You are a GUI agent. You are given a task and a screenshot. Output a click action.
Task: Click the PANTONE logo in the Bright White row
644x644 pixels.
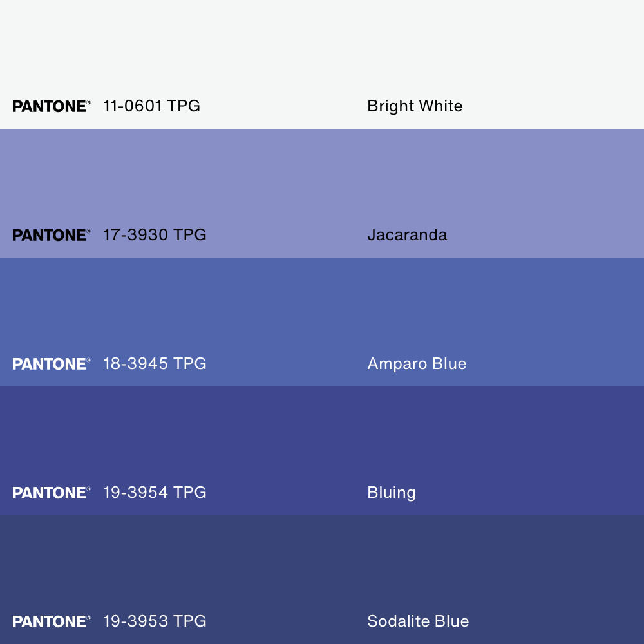[x=51, y=106]
